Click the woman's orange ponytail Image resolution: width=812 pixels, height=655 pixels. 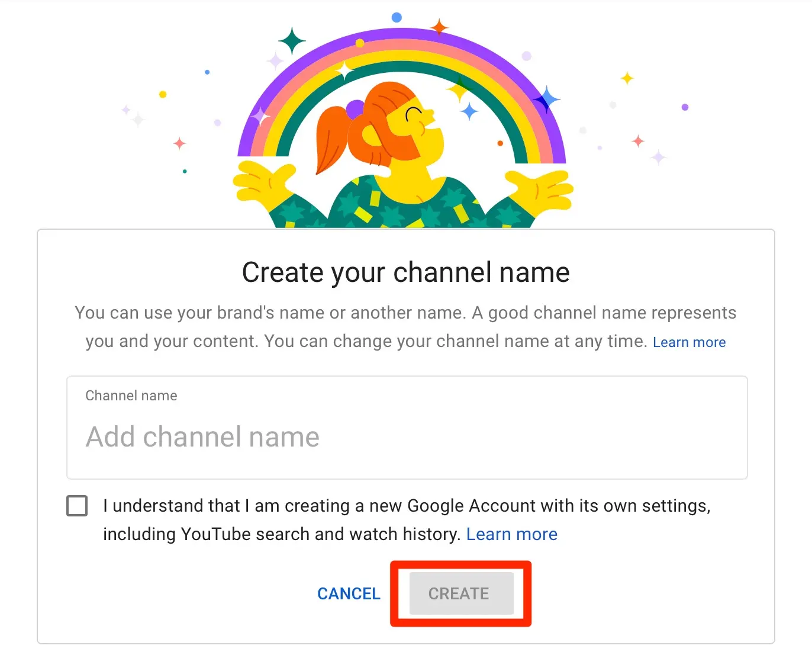pos(331,139)
